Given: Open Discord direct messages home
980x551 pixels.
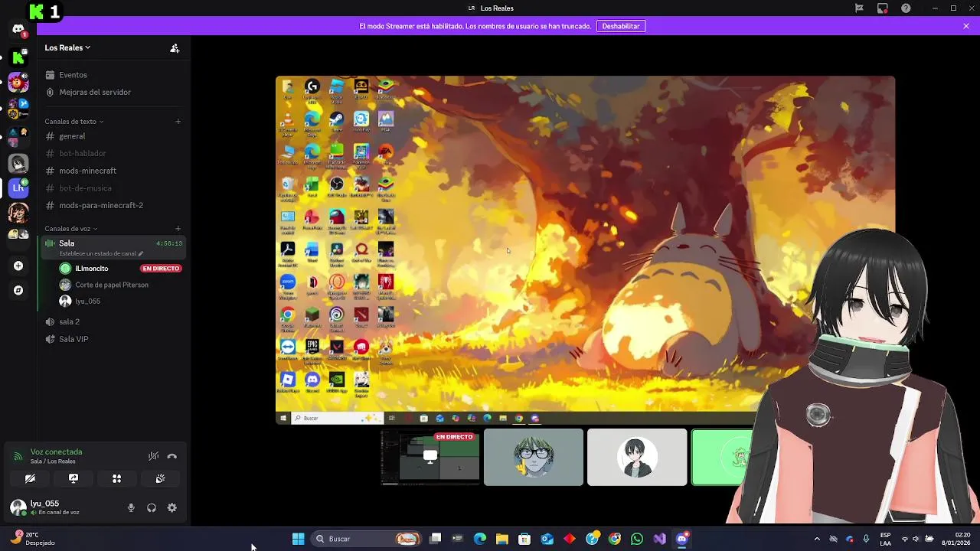Looking at the screenshot, I should pyautogui.click(x=18, y=29).
